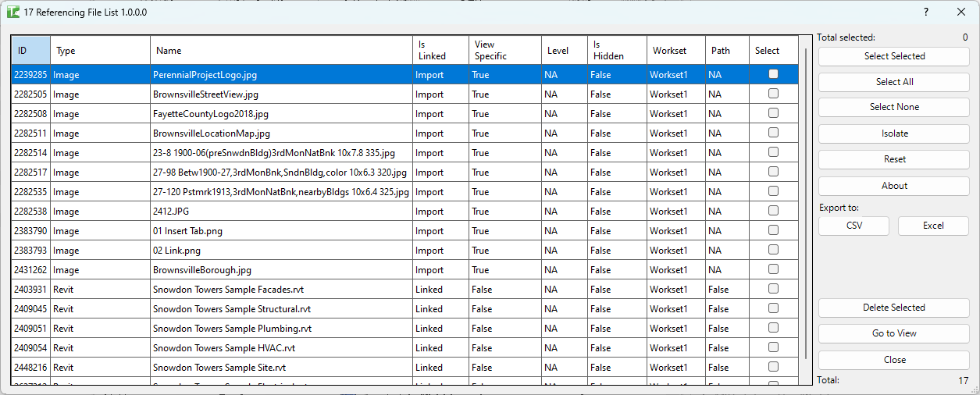The image size is (980, 395).
Task: Click the Go to View button
Action: 894,333
